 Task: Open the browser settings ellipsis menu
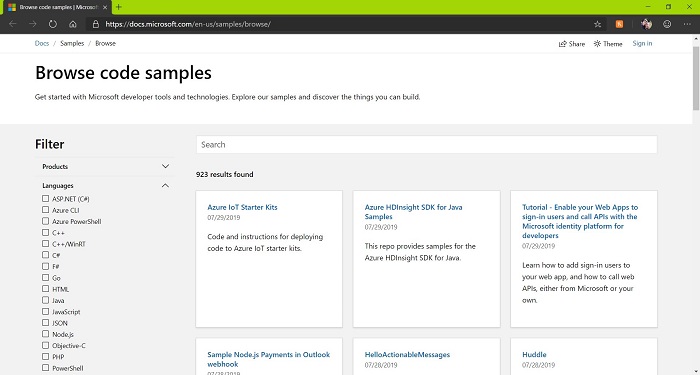pyautogui.click(x=687, y=24)
